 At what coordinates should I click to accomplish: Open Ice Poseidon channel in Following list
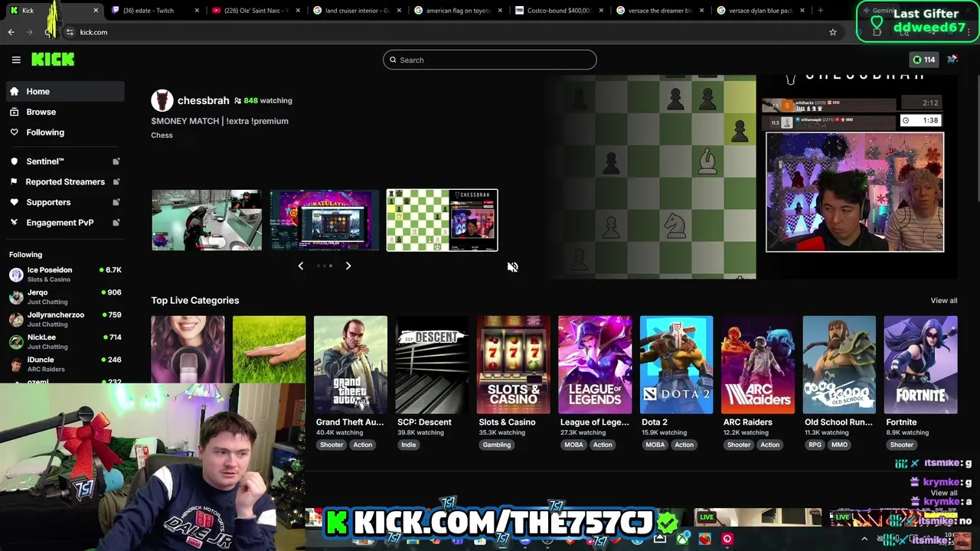coord(65,274)
